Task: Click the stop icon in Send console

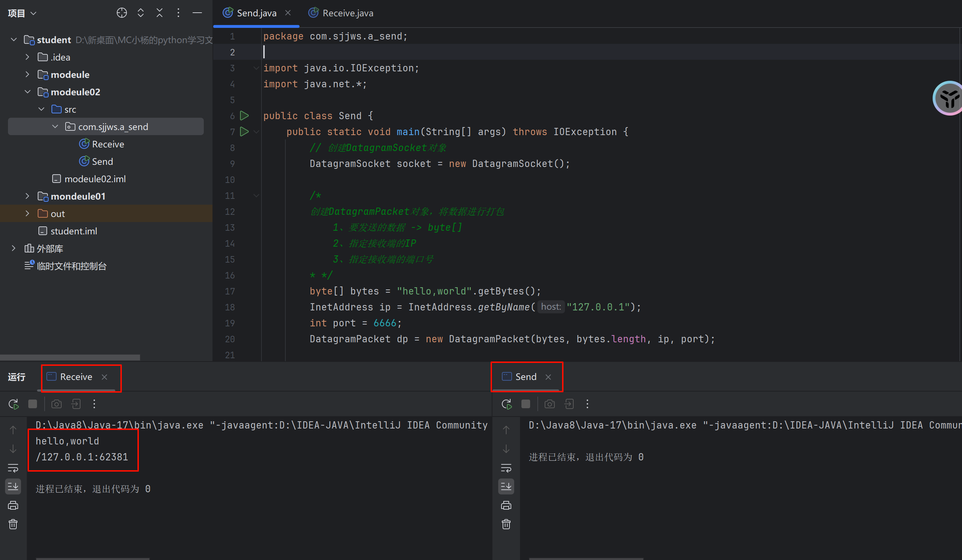Action: point(526,404)
